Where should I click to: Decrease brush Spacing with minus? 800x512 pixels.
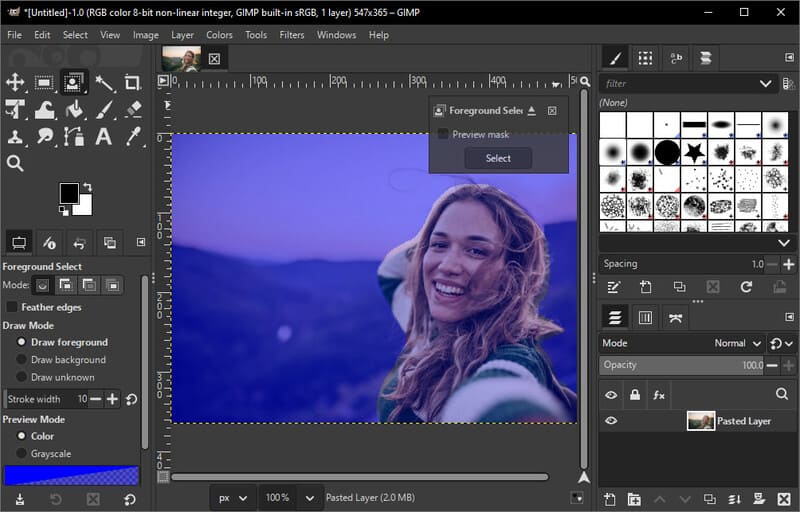(x=772, y=264)
